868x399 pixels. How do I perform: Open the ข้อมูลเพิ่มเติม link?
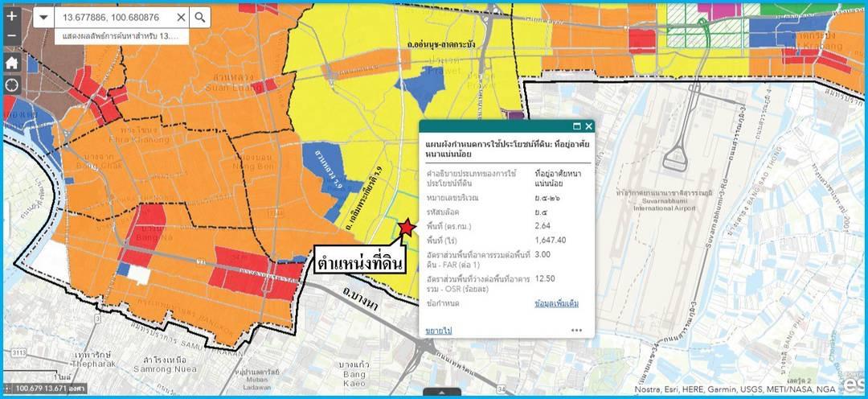(556, 304)
